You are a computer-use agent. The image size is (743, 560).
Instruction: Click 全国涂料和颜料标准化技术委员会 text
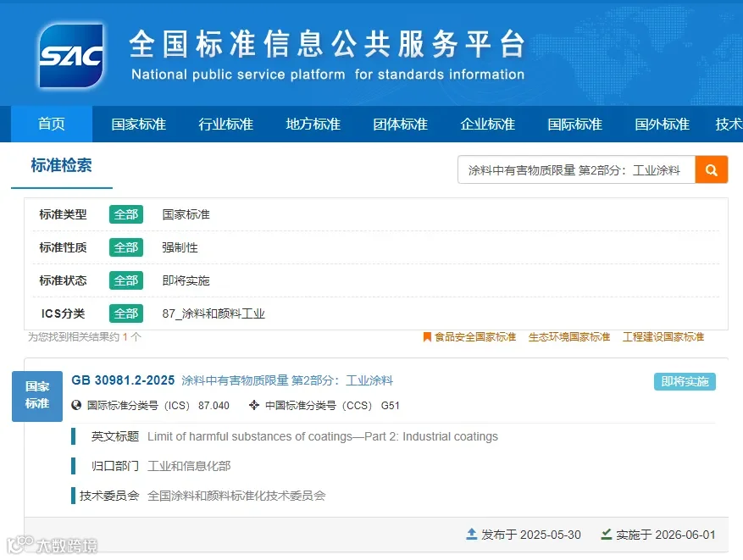pyautogui.click(x=236, y=496)
